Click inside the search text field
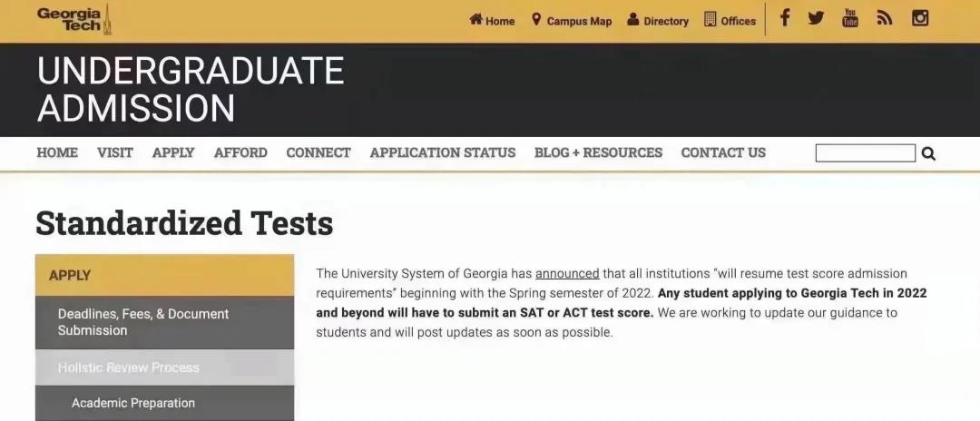Viewport: 980px width, 421px height. click(x=865, y=153)
